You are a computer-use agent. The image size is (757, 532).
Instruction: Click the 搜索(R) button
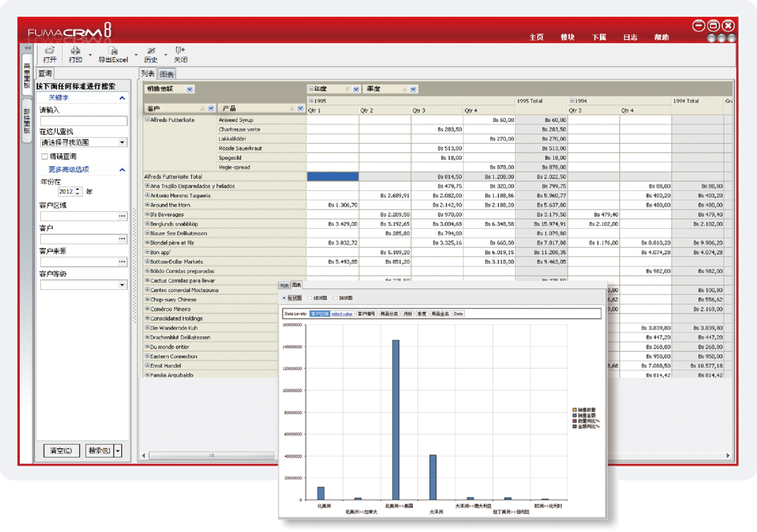tap(99, 451)
